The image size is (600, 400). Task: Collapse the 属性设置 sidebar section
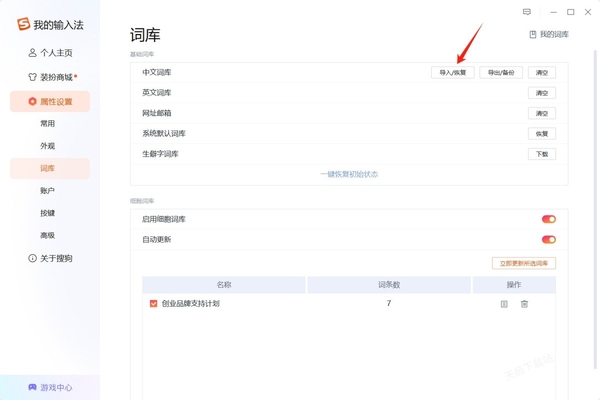50,101
